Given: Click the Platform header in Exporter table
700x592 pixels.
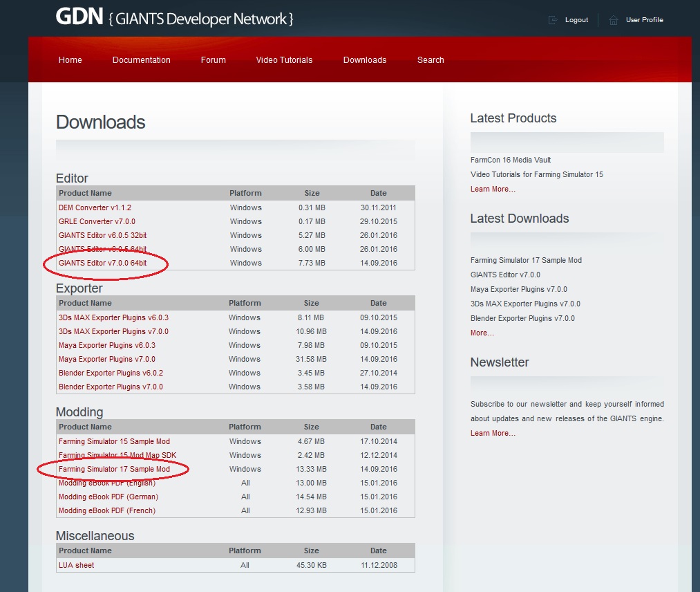Looking at the screenshot, I should (245, 303).
